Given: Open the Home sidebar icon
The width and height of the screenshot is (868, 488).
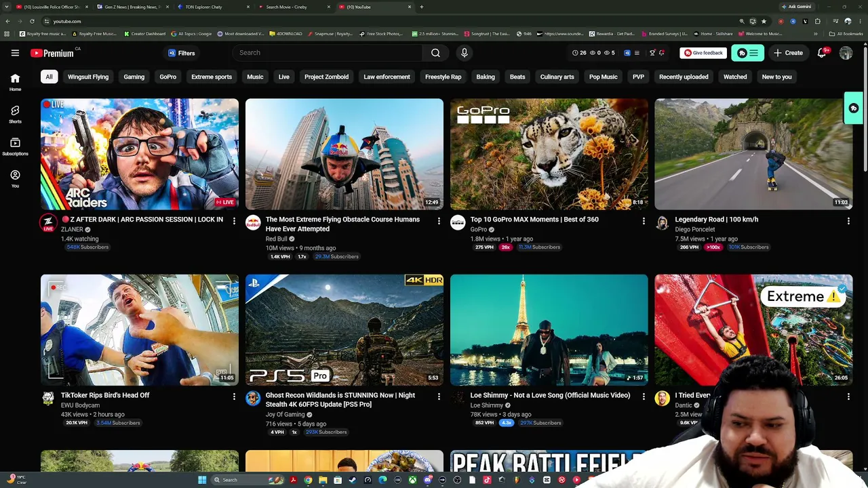Looking at the screenshot, I should [x=15, y=82].
